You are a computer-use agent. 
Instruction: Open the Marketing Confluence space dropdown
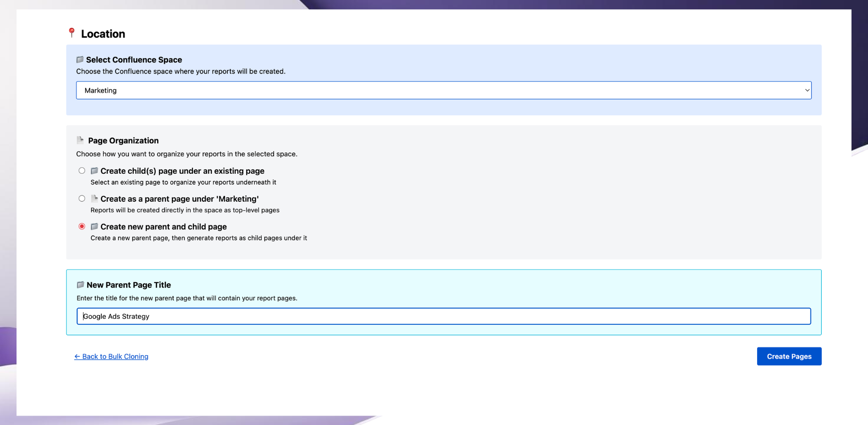[444, 90]
